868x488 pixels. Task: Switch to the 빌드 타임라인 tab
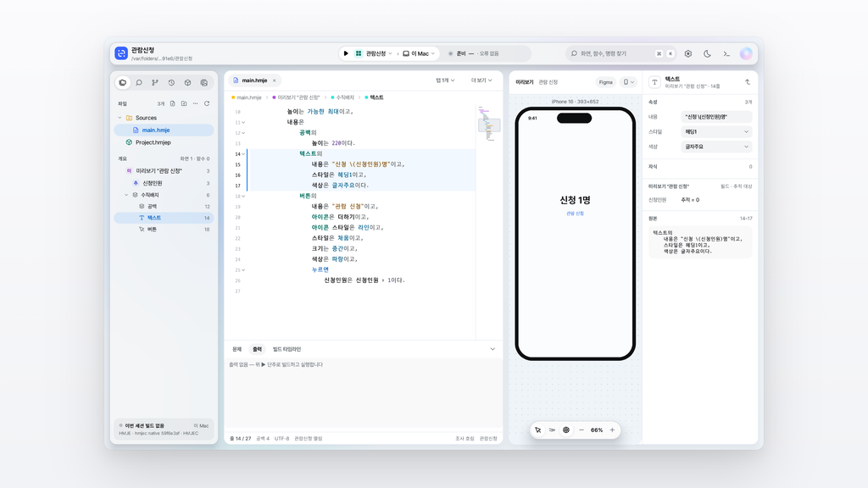[x=287, y=349]
